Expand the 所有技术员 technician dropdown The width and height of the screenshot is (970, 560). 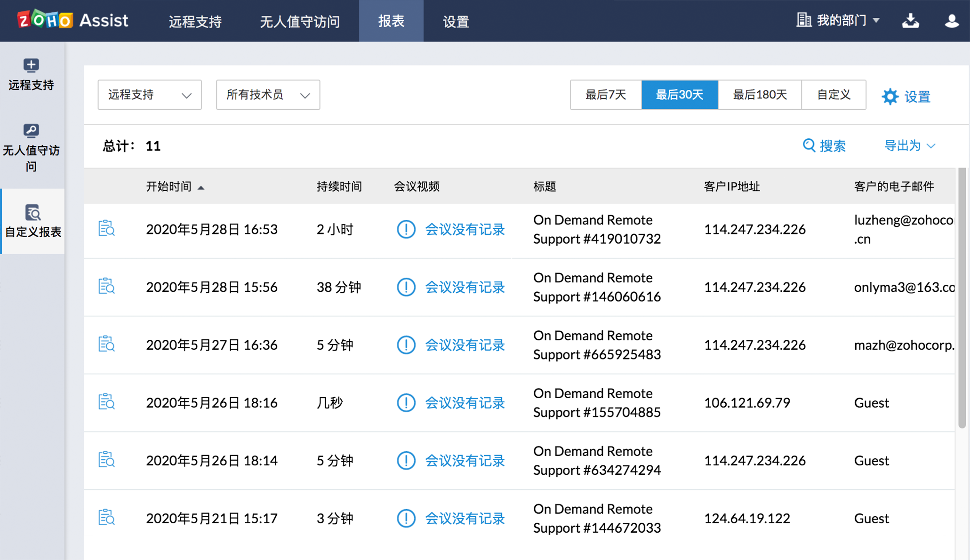click(x=268, y=95)
